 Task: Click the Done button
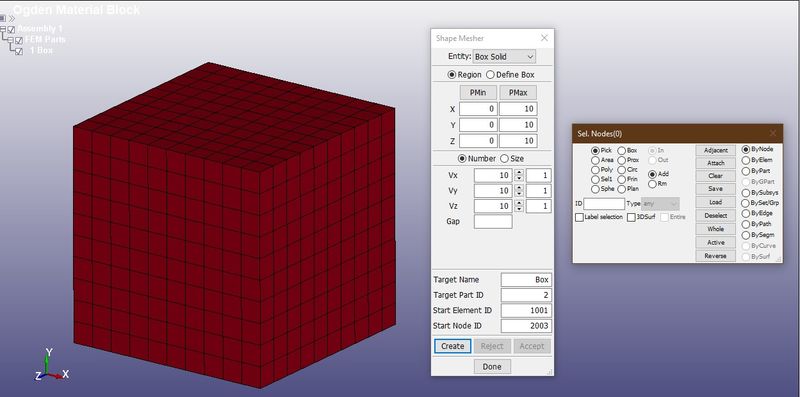coord(492,366)
